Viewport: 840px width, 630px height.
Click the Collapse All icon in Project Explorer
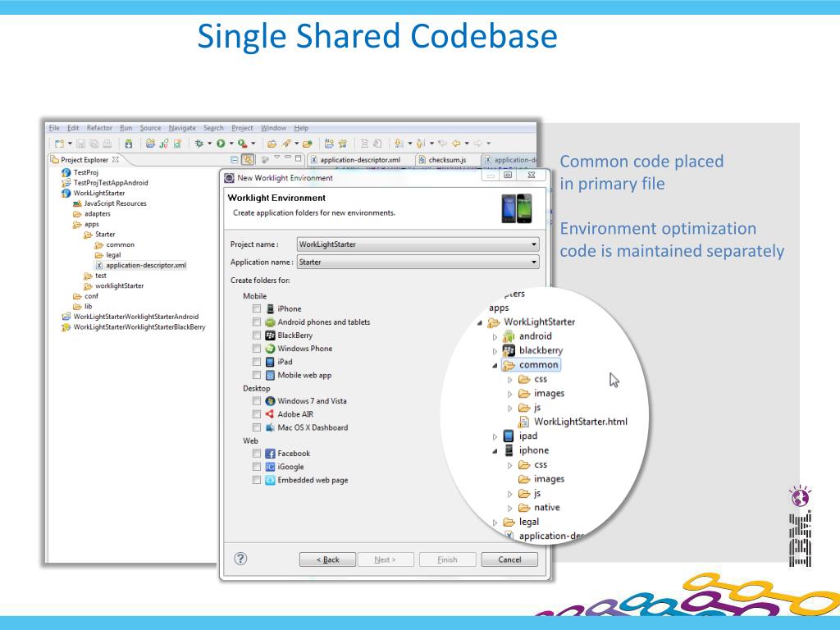coord(234,159)
